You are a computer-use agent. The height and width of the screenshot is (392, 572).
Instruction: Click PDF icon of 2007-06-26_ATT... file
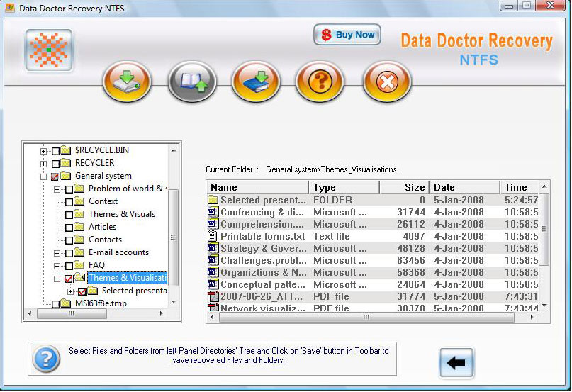213,296
